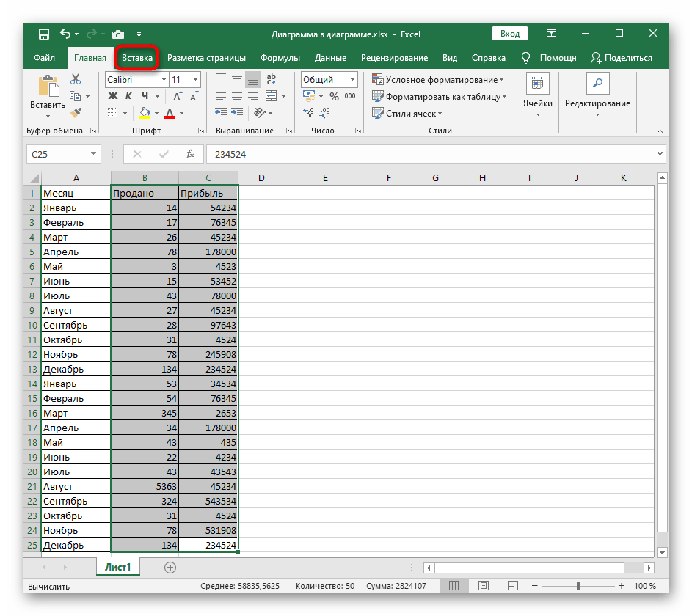Image resolution: width=692 pixels, height=616 pixels.
Task: Switch to Данные tab
Action: pos(330,58)
